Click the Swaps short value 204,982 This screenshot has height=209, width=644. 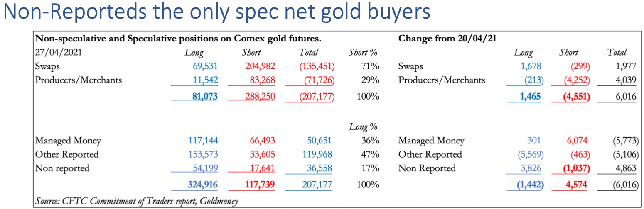(x=258, y=66)
